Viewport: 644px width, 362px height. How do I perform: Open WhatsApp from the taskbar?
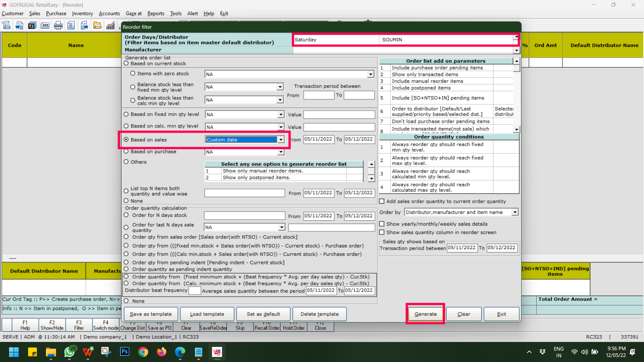tap(69, 352)
